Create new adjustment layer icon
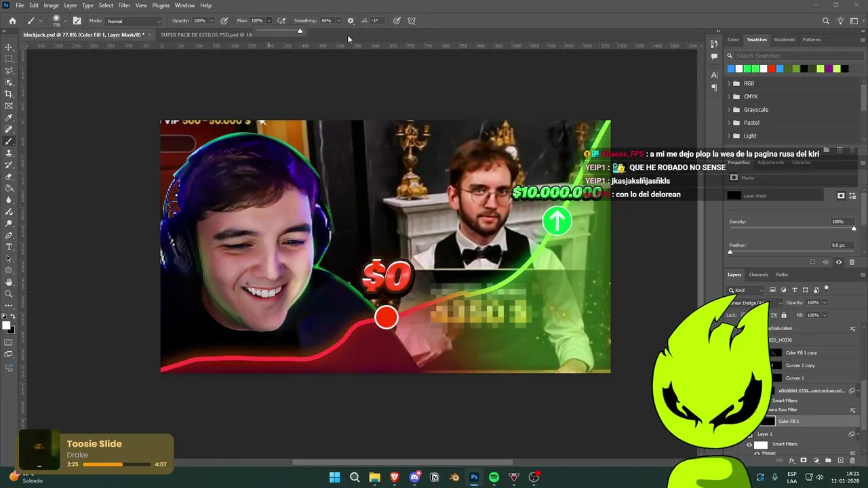This screenshot has width=868, height=488. [x=816, y=460]
